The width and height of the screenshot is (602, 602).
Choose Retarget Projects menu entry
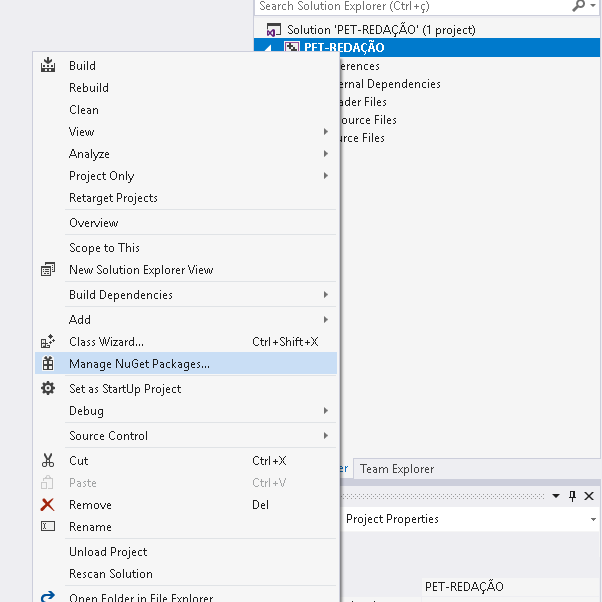pyautogui.click(x=113, y=198)
